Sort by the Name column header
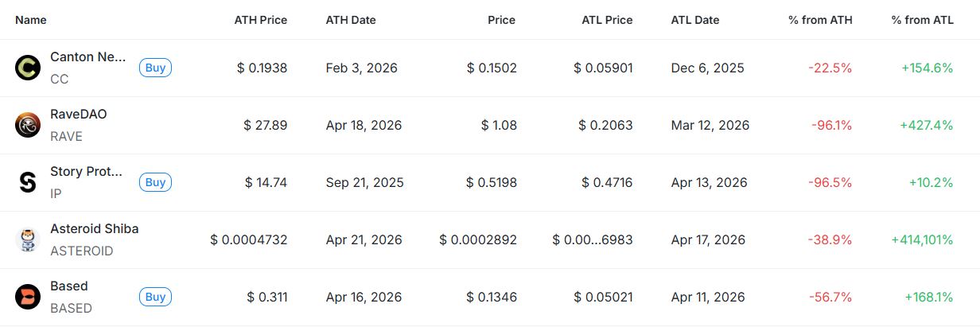 (x=31, y=20)
